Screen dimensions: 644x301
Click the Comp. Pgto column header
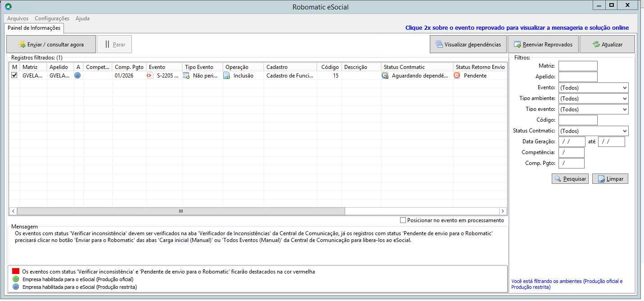point(129,67)
